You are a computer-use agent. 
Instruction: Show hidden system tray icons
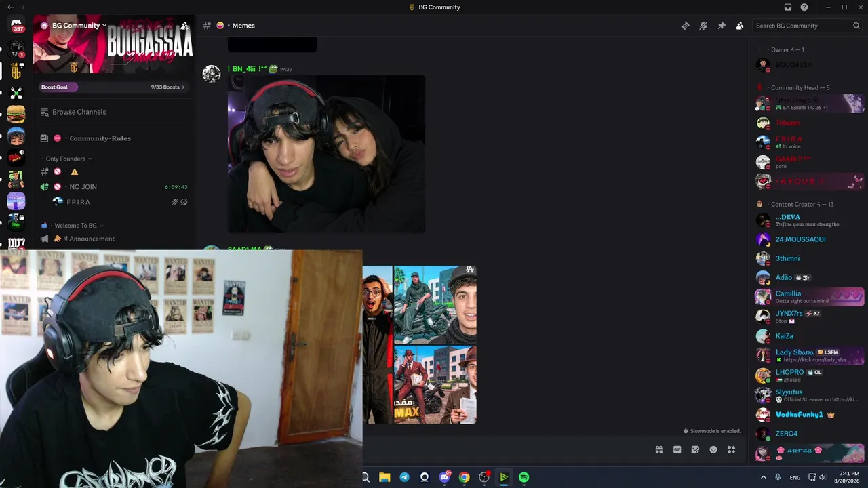click(764, 477)
